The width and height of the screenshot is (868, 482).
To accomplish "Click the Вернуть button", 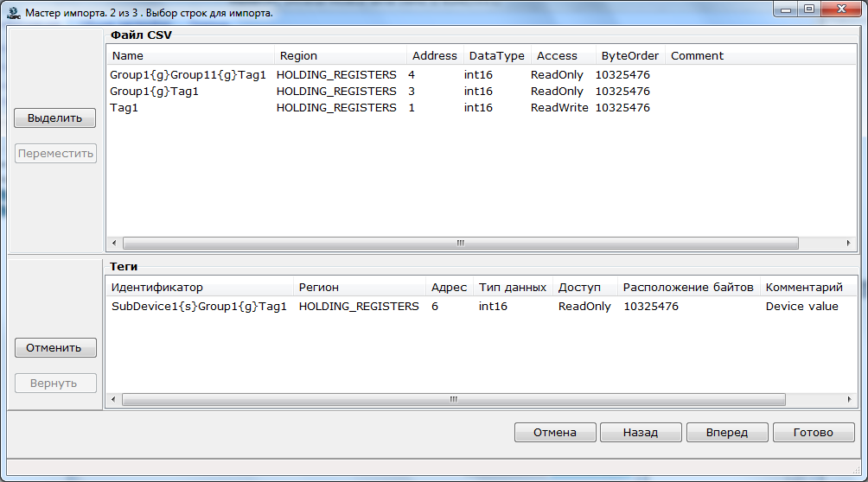I will (55, 383).
